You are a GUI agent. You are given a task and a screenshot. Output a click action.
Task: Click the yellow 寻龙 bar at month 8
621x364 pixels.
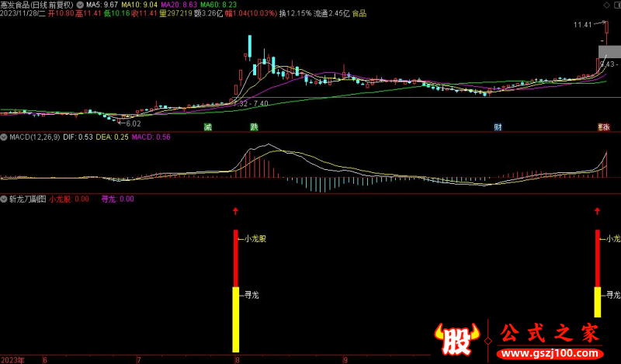point(235,318)
